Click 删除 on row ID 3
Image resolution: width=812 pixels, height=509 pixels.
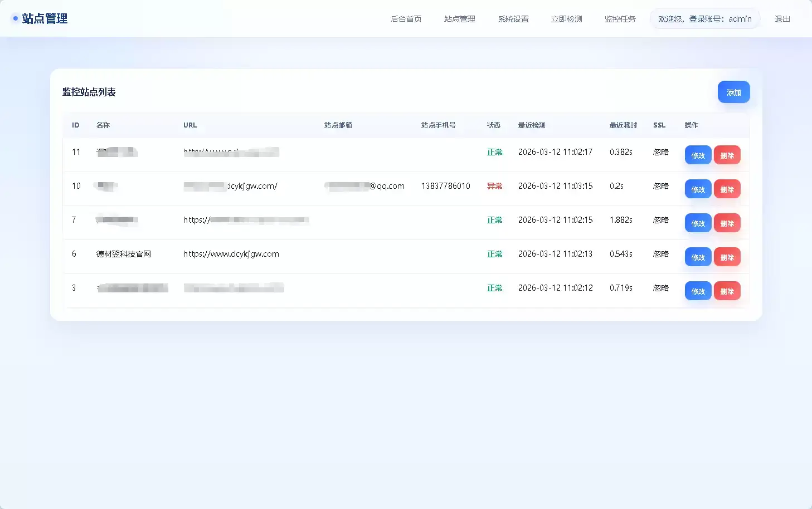point(727,290)
